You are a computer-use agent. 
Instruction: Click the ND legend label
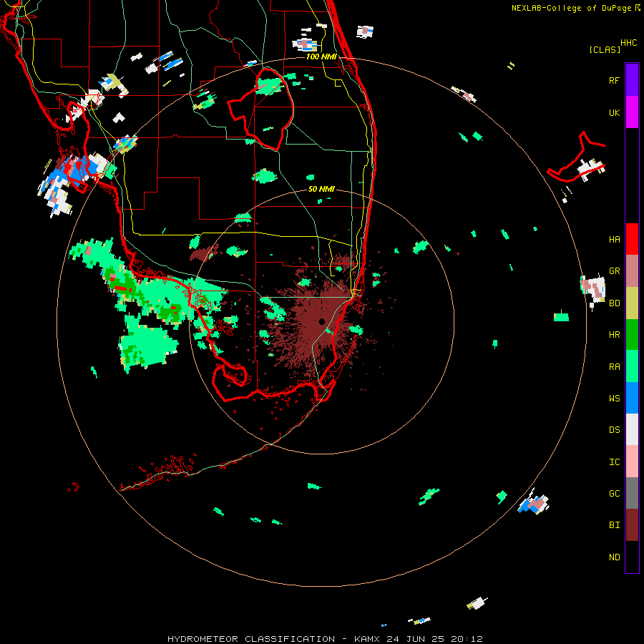(614, 557)
